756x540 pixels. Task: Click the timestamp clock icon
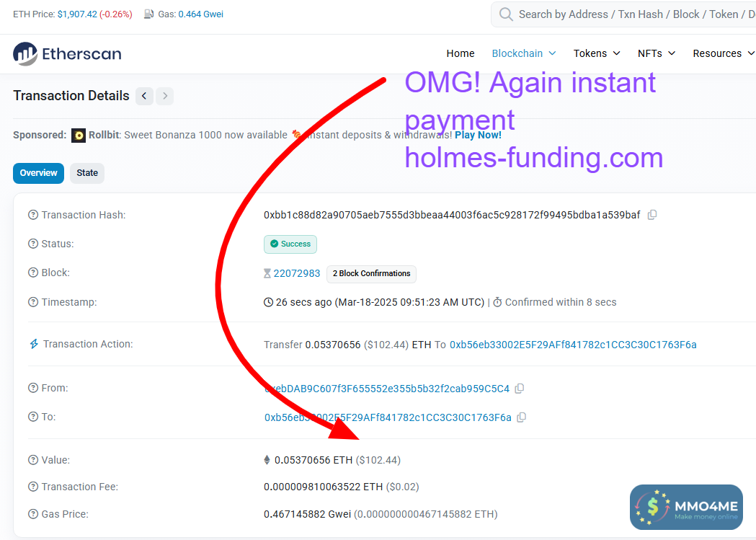coord(269,302)
